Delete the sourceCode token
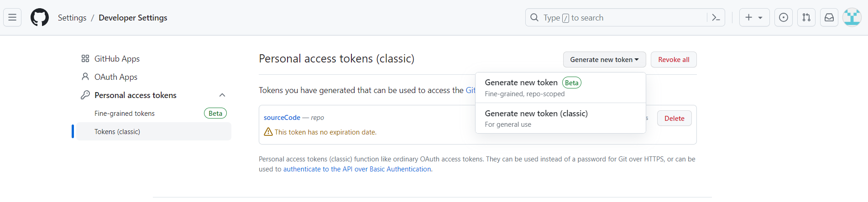 coord(674,119)
